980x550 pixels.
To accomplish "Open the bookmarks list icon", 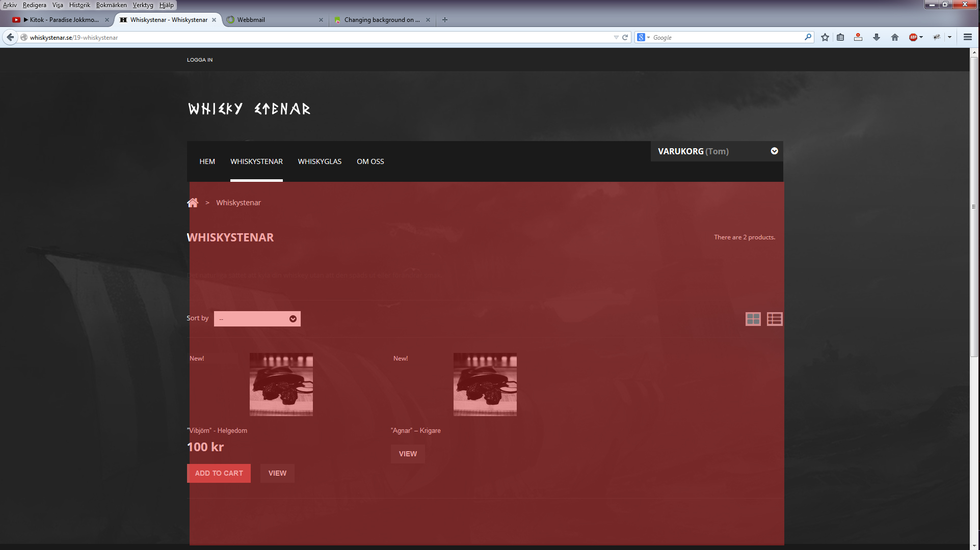I will pos(840,37).
